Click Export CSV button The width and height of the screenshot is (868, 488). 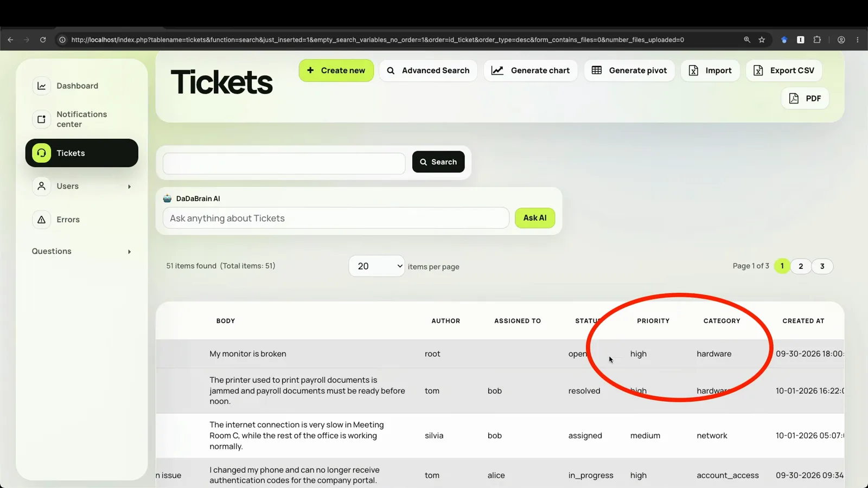784,70
